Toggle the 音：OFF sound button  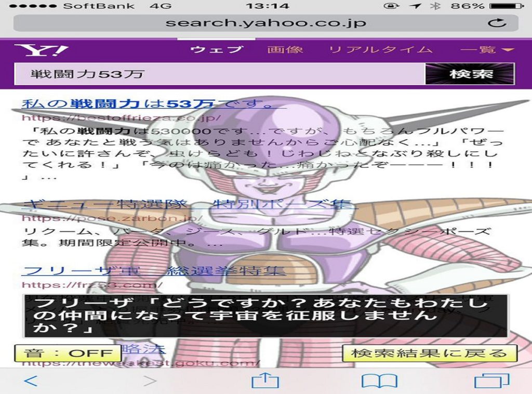click(68, 353)
